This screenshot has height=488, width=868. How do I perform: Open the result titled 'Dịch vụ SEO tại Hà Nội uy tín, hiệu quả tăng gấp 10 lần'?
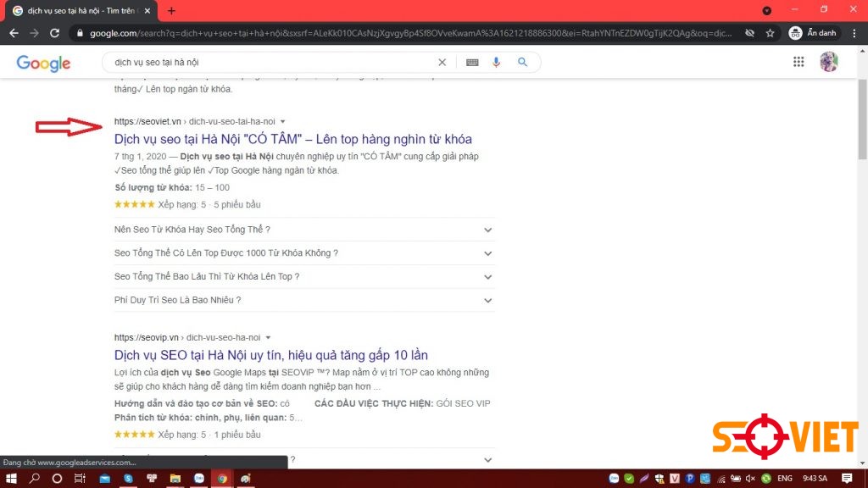(271, 354)
